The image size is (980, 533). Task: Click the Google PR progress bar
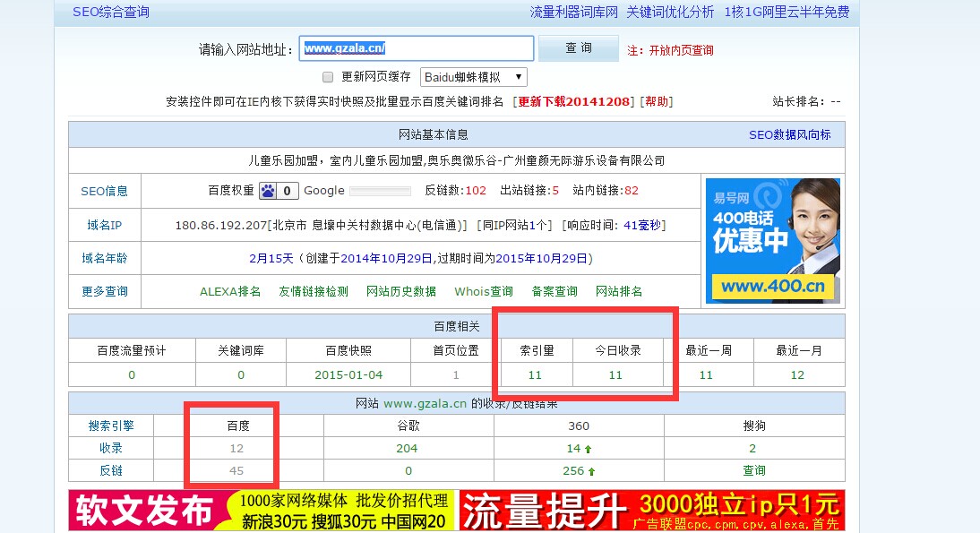point(379,191)
